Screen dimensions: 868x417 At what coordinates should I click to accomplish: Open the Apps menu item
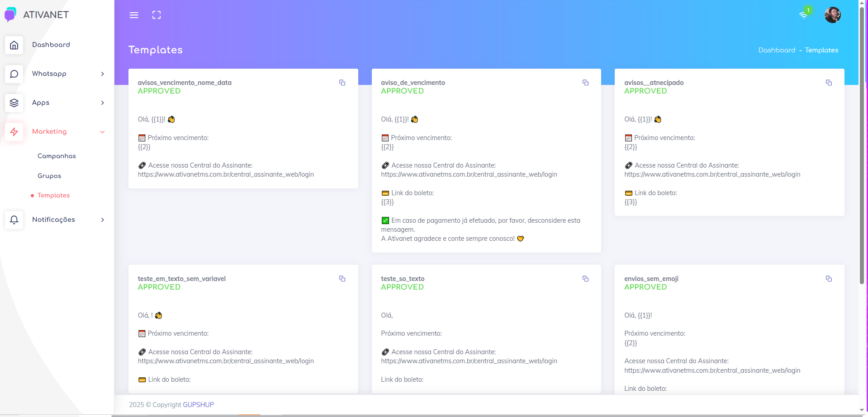click(x=41, y=103)
